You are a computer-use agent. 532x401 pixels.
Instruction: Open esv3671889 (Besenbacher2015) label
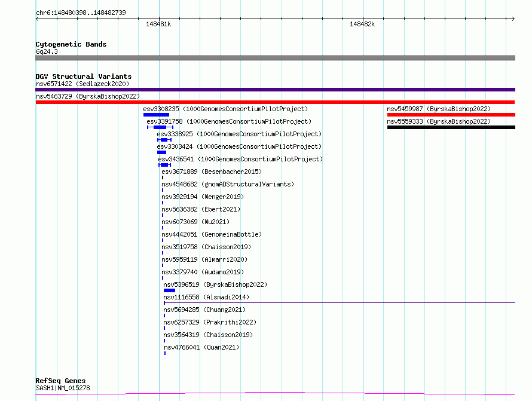coord(212,172)
